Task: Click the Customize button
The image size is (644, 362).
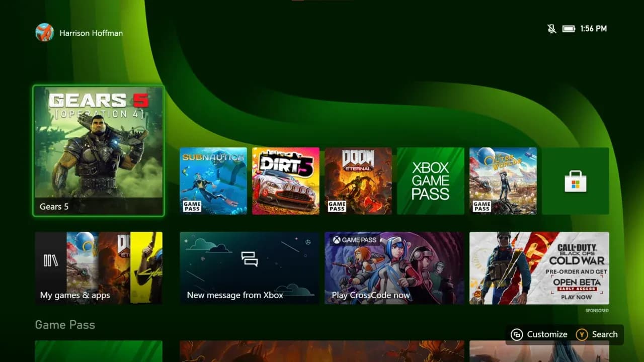Action: 538,334
